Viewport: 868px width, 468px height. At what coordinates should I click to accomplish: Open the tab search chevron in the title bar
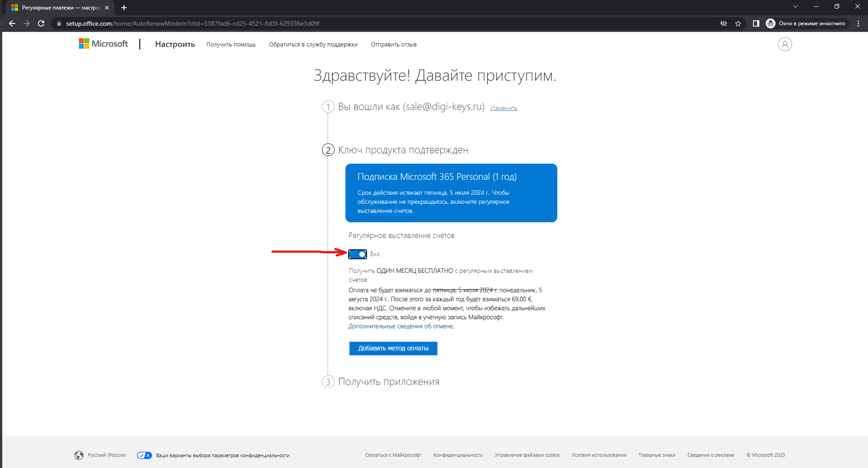[795, 6]
